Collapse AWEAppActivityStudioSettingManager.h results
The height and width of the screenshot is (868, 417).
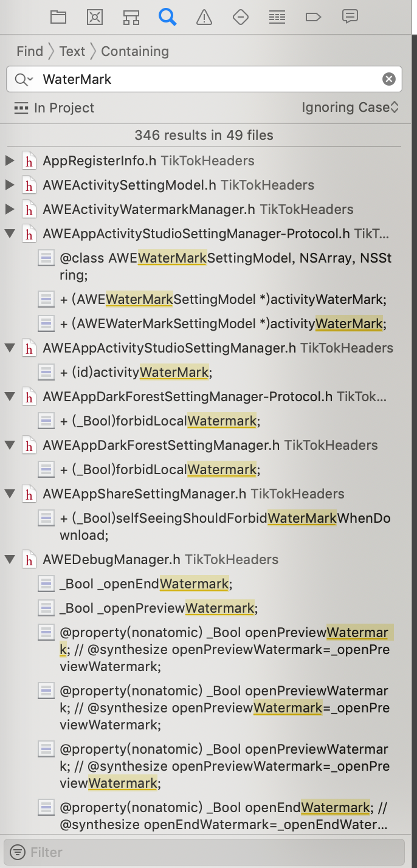coord(9,348)
